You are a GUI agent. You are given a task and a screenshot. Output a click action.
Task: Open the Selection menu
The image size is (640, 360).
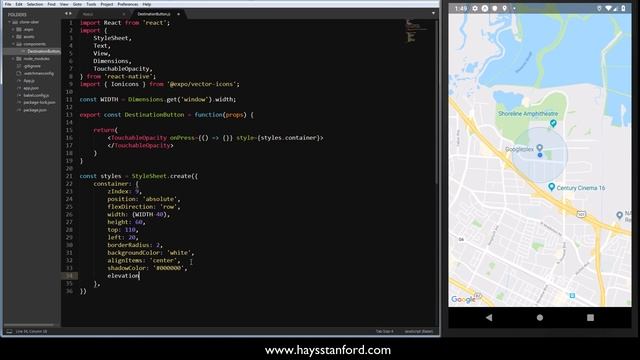(35, 4)
